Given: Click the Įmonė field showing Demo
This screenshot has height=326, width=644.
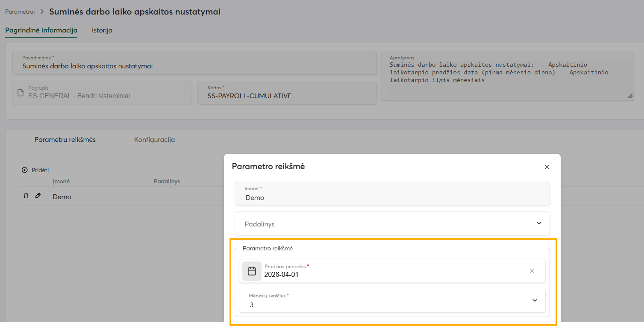Looking at the screenshot, I should click(x=392, y=194).
